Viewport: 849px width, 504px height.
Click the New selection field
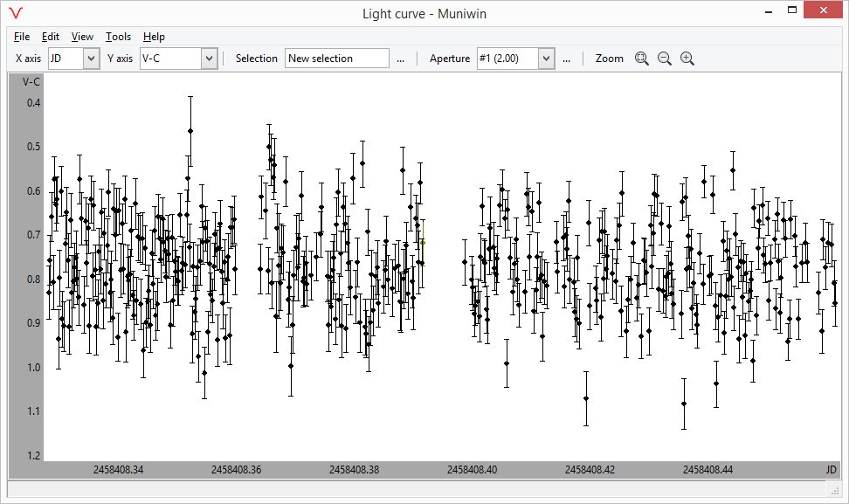[336, 59]
